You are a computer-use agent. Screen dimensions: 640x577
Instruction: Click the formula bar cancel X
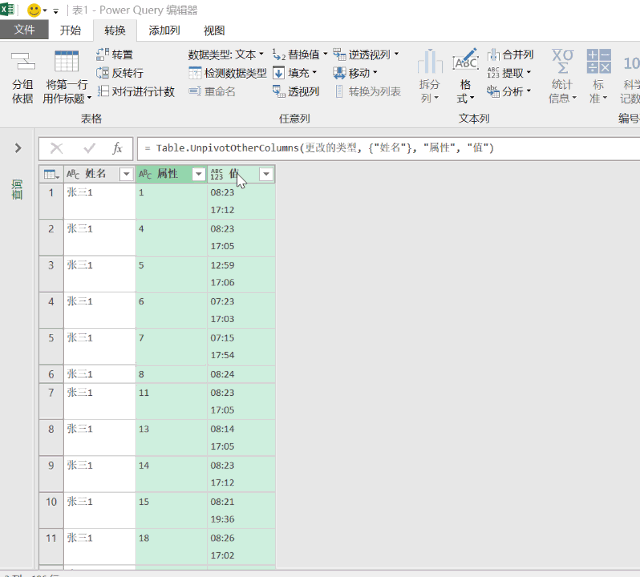57,148
